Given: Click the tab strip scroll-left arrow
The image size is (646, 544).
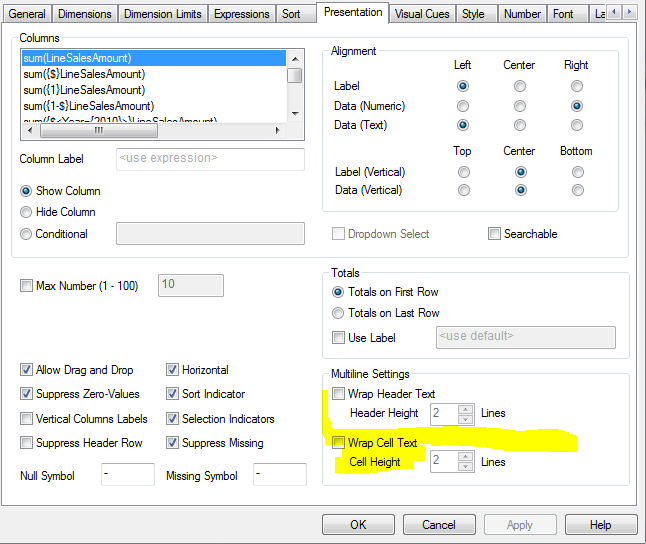Looking at the screenshot, I should 614,12.
